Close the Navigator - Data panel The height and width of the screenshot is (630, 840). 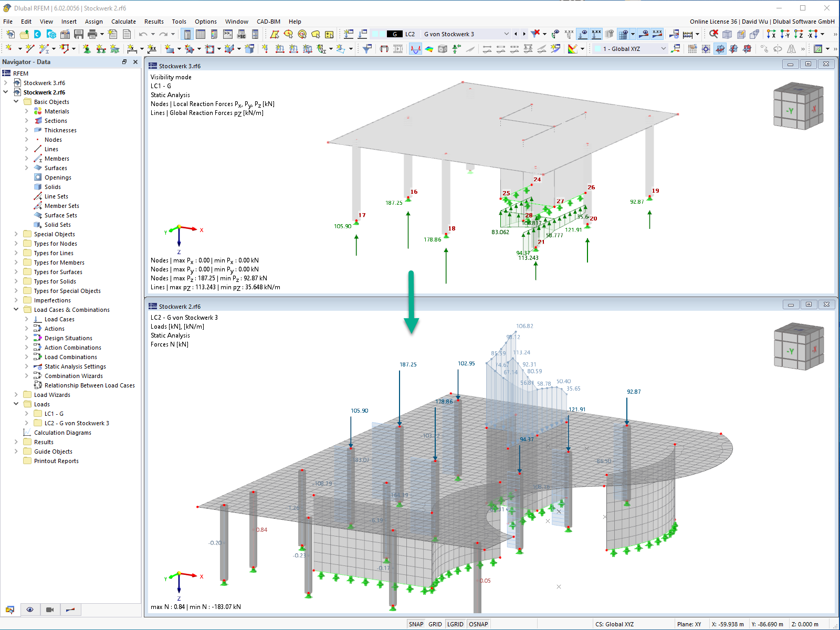[135, 62]
